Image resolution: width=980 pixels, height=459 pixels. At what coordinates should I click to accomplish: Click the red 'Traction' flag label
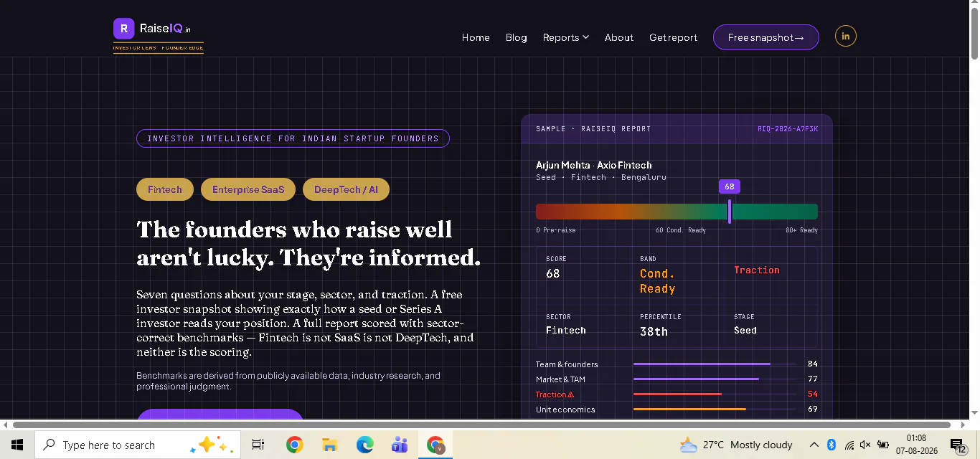click(757, 270)
